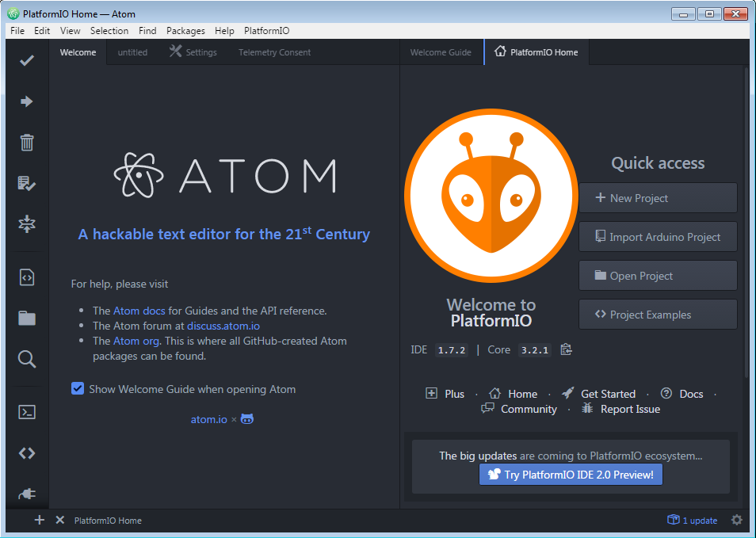Screen dimensions: 756x538
Task: Click the Add project folder icon in sidebar
Action: click(x=26, y=319)
